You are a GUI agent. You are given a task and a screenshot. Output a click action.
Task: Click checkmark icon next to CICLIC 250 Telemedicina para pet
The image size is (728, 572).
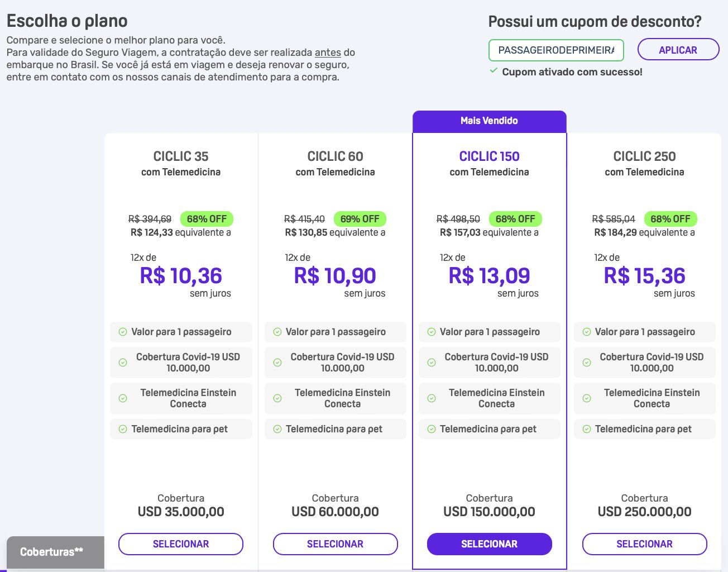pos(587,429)
